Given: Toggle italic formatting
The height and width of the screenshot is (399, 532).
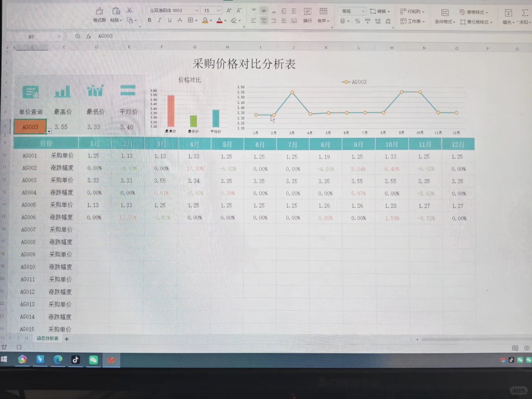Looking at the screenshot, I should (x=159, y=20).
